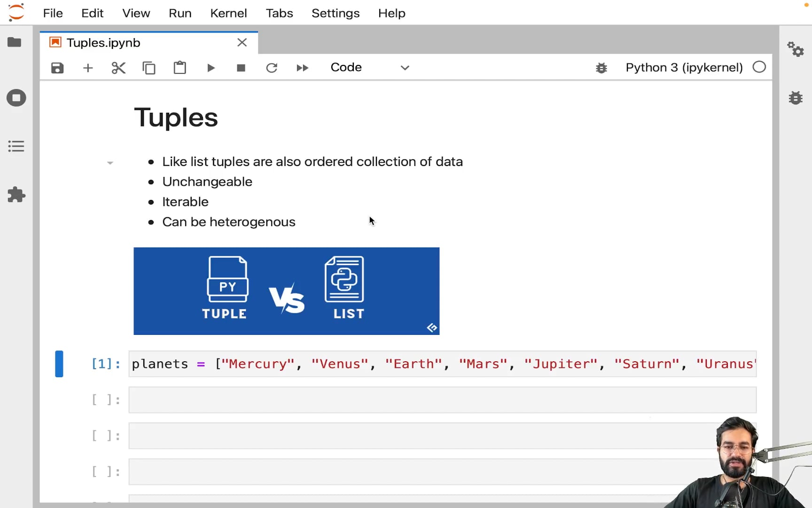Cut the selected cell with scissors icon

coord(118,68)
